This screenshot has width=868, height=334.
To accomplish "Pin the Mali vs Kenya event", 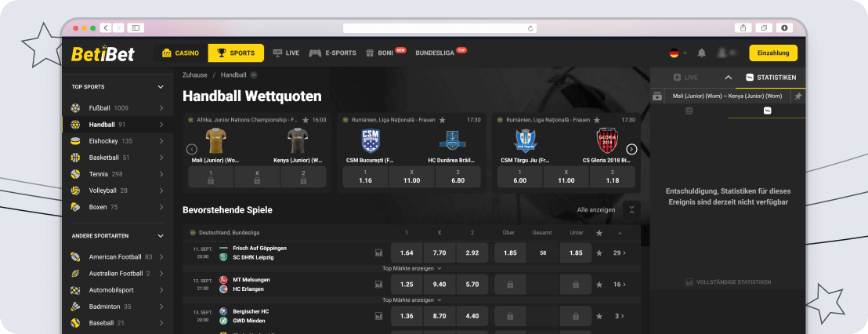I will pyautogui.click(x=797, y=96).
